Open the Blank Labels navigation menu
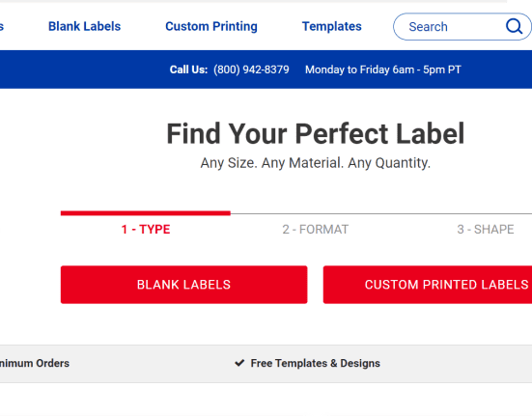The image size is (532, 416). coord(84,26)
